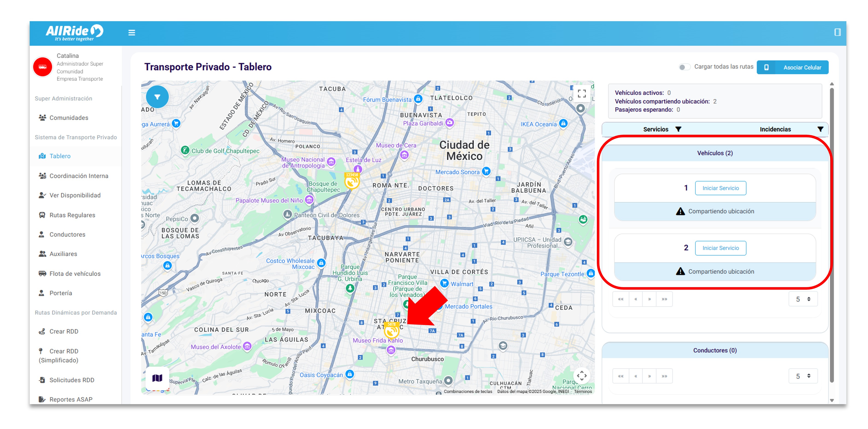Open conductores page size selector
The width and height of the screenshot is (868, 429).
pyautogui.click(x=803, y=376)
